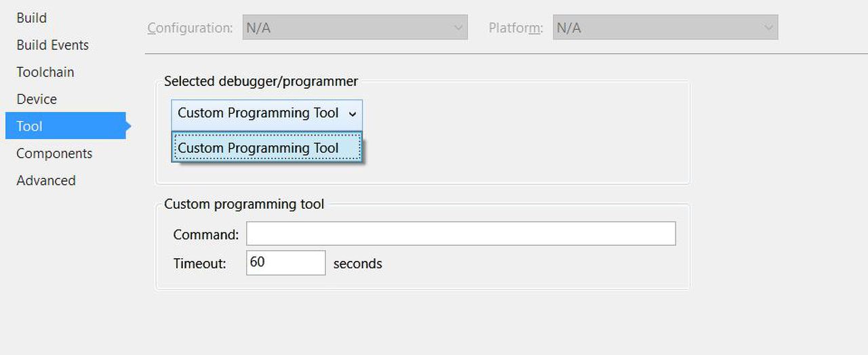Collapse the Selected debugger/programmer combo box
Image resolution: width=868 pixels, height=355 pixels.
(267, 114)
